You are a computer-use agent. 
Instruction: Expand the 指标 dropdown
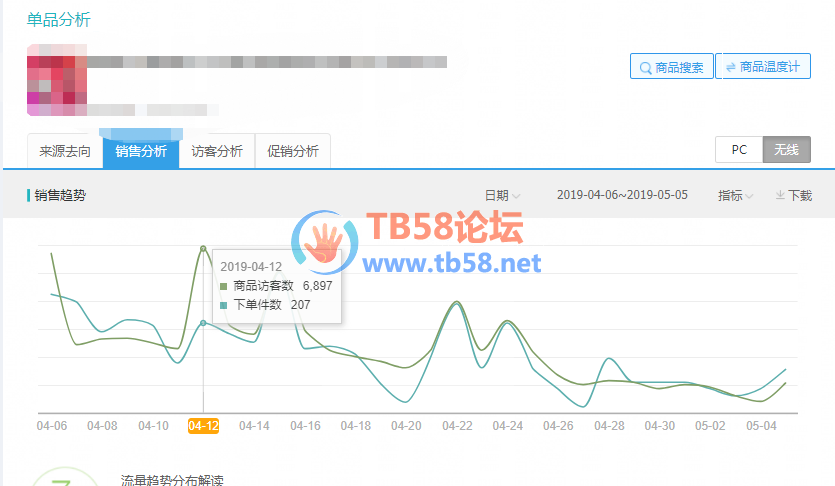click(x=735, y=195)
